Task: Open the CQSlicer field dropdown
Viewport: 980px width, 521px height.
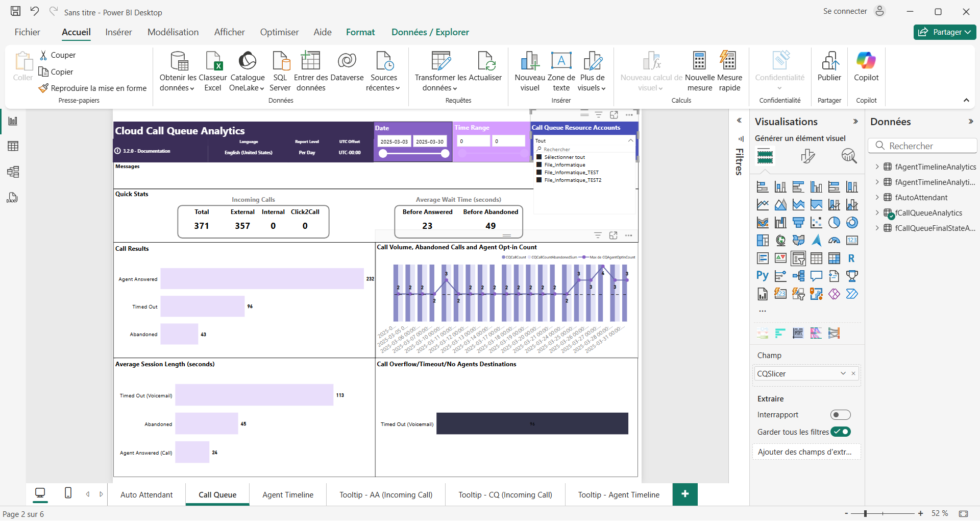Action: (x=843, y=373)
